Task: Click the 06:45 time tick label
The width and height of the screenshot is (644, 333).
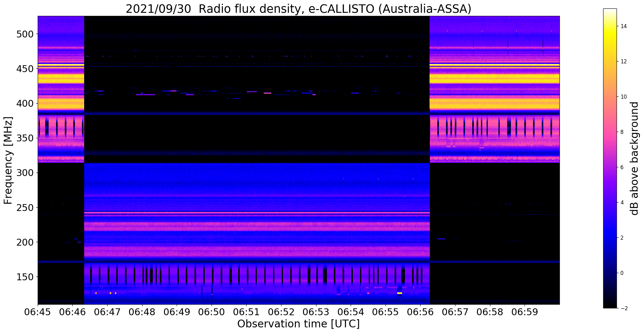Action: 38,312
